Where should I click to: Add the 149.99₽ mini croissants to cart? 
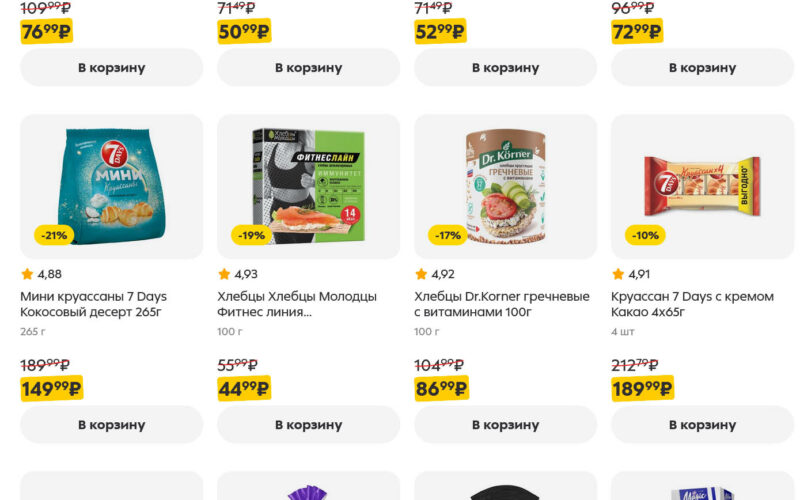[x=111, y=425]
